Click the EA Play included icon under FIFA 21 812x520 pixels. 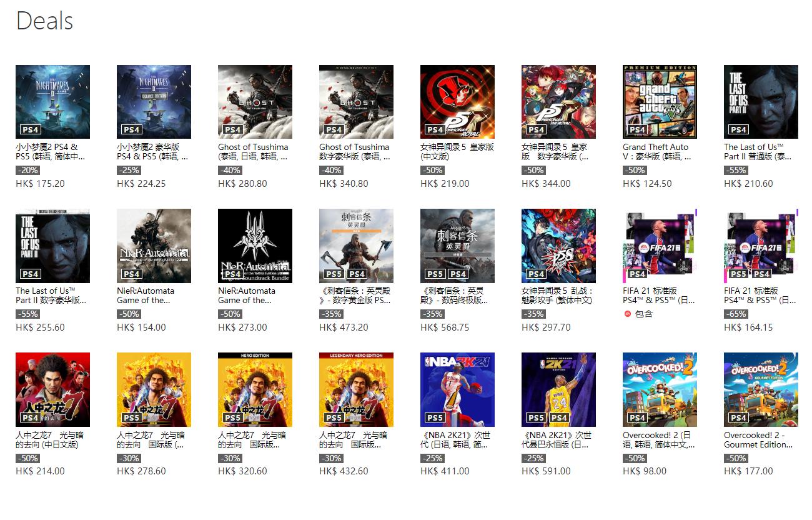[x=628, y=314]
